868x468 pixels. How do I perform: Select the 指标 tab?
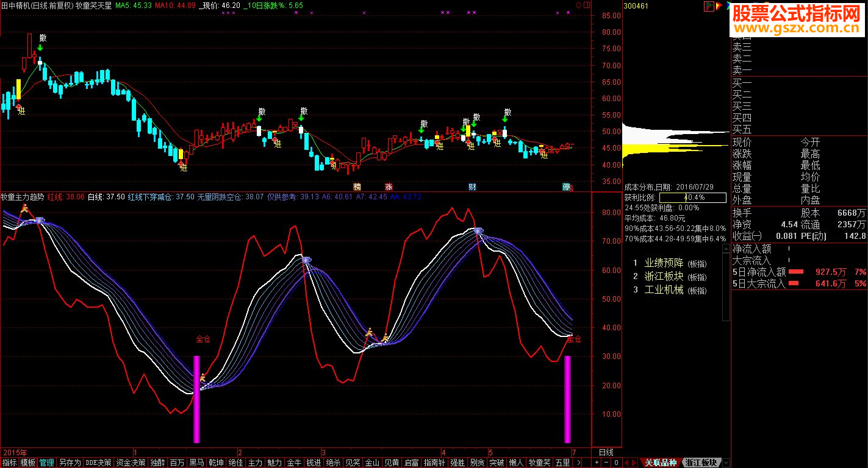[x=9, y=463]
